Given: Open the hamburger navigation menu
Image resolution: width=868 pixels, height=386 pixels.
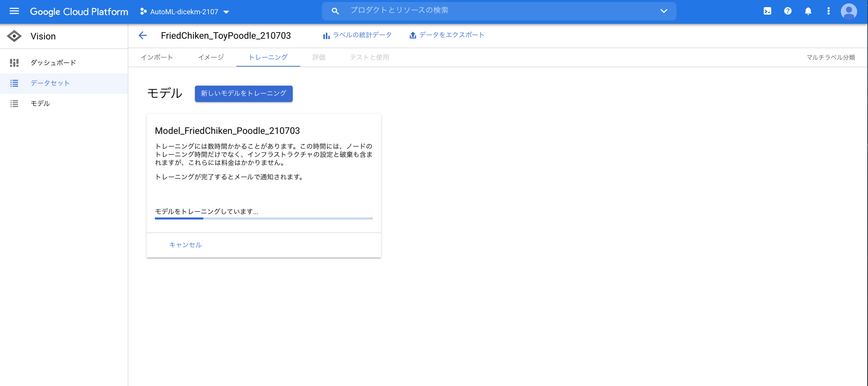Looking at the screenshot, I should (14, 11).
